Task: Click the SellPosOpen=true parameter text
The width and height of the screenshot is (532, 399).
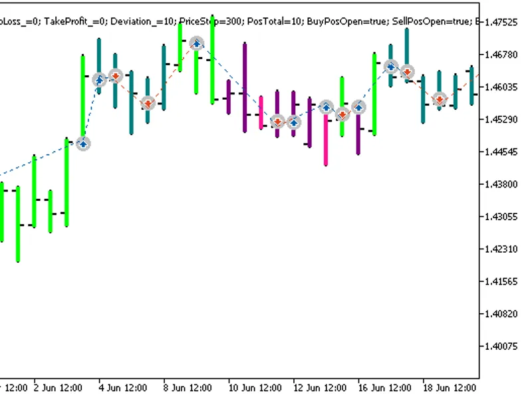Action: 432,21
